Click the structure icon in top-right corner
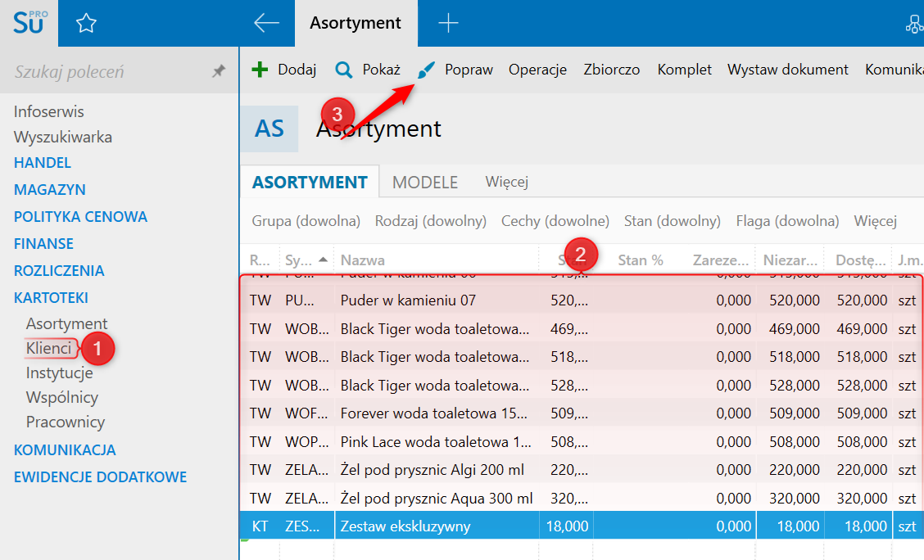The width and height of the screenshot is (924, 560). click(913, 24)
